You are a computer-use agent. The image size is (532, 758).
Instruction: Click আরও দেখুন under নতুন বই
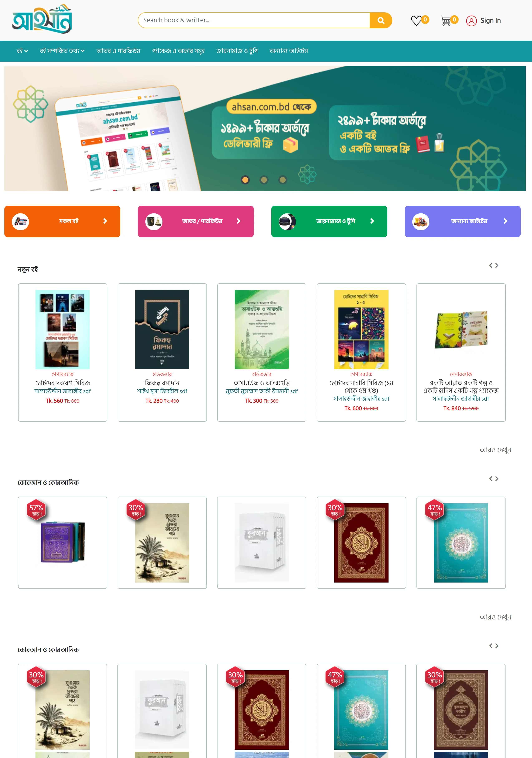coord(495,450)
